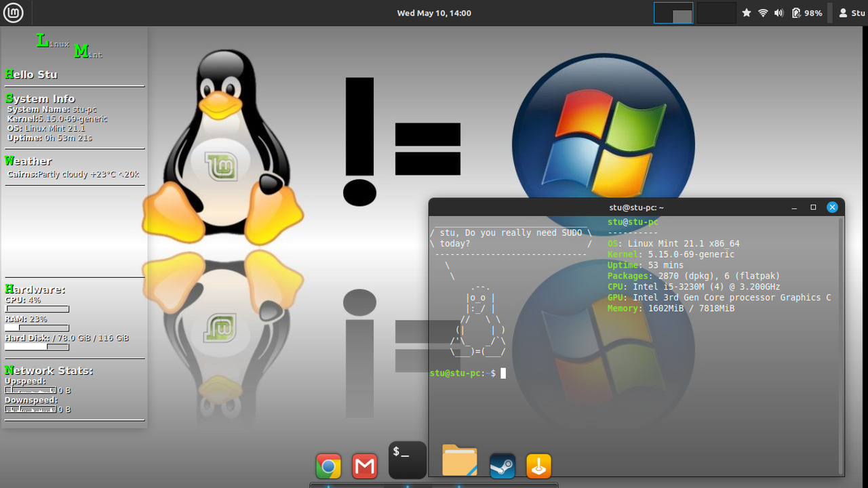868x488 pixels.
Task: Open the file manager folder icon in dock
Action: 459,461
